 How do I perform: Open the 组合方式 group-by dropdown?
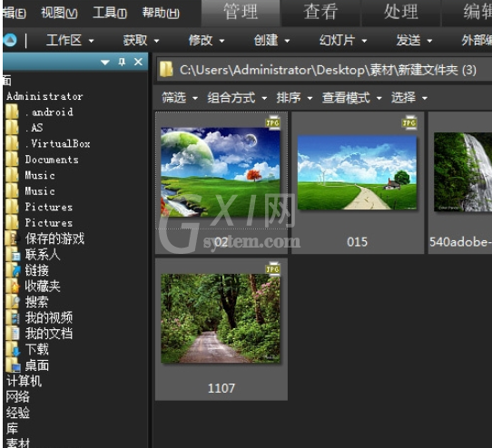pos(237,98)
